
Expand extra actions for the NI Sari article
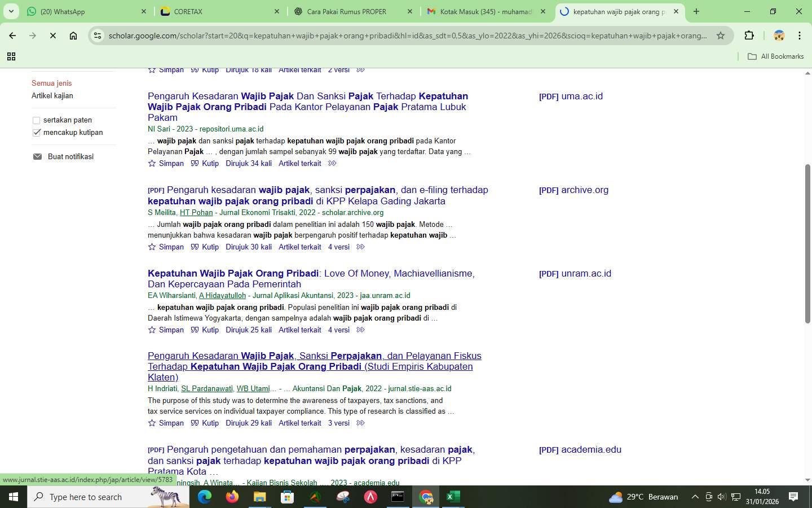coord(332,163)
